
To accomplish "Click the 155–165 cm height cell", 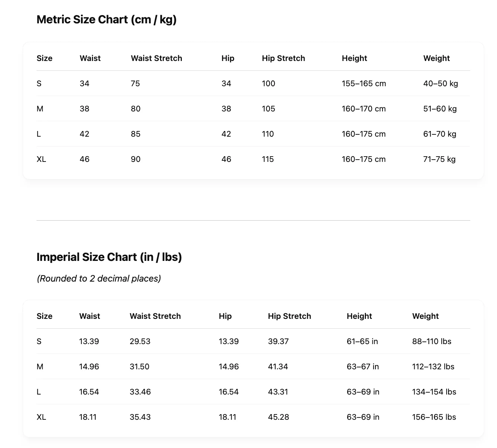I will [364, 84].
